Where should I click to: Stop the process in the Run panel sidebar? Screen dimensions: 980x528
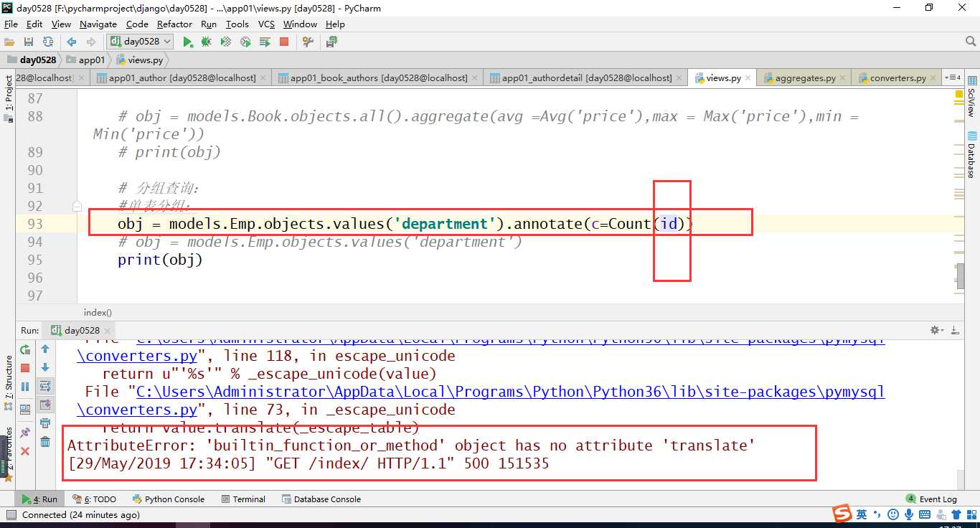tap(25, 368)
